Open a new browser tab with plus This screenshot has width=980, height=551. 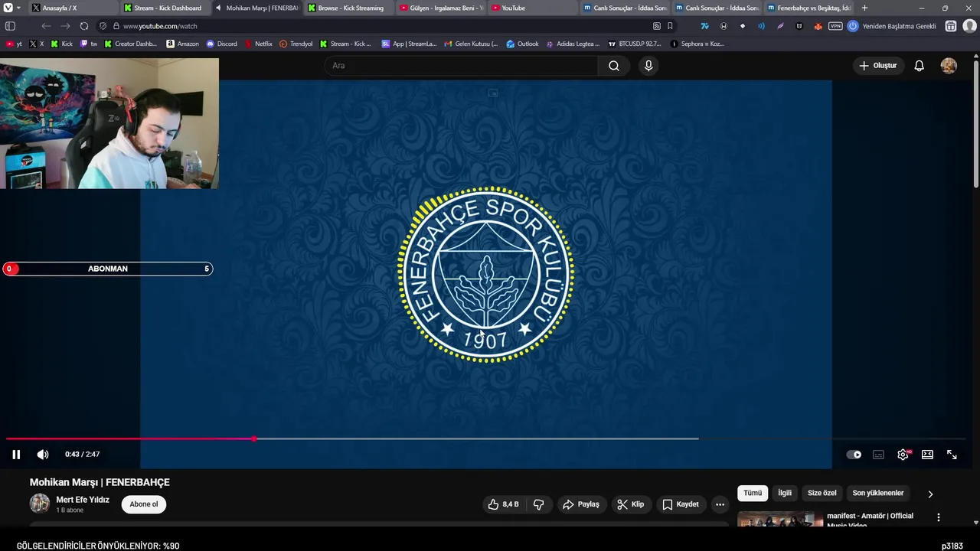click(x=865, y=8)
